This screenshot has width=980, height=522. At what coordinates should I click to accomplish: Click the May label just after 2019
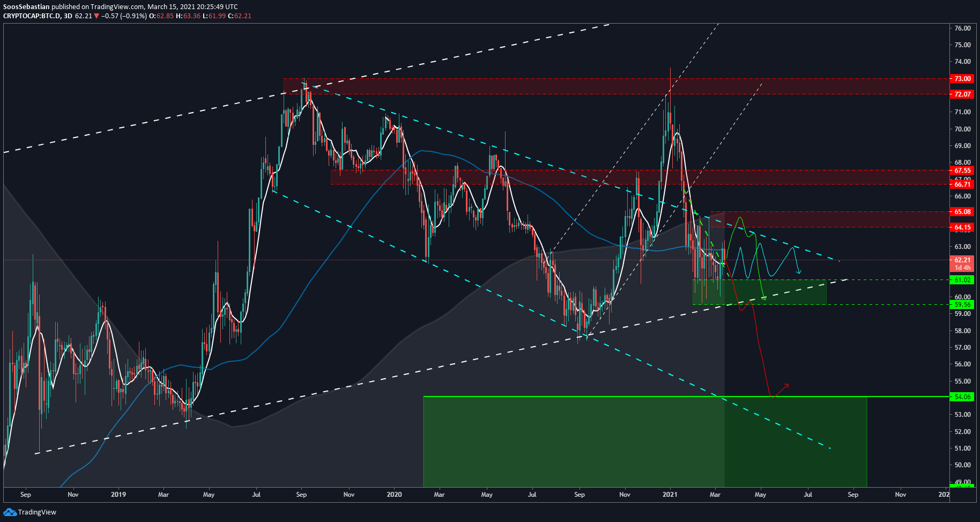coord(209,495)
